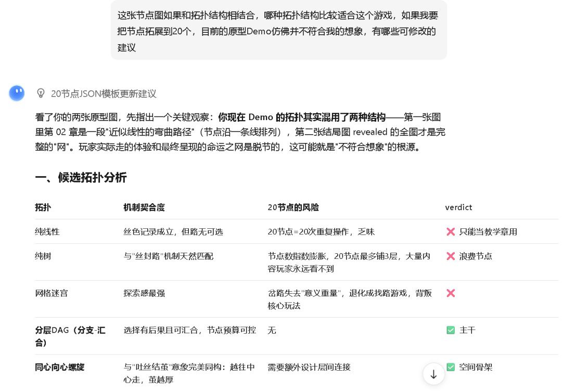Click the verdict text 主干
Screen dimensions: 562x392
point(467,330)
